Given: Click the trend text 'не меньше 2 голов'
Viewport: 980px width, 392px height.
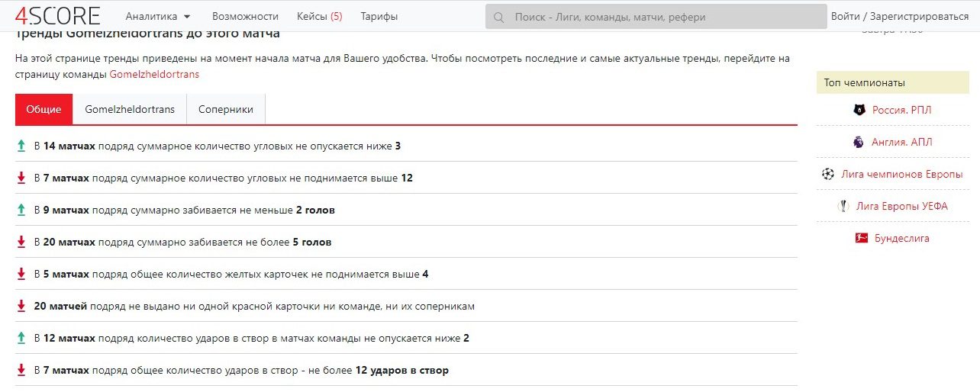Looking at the screenshot, I should coord(292,210).
